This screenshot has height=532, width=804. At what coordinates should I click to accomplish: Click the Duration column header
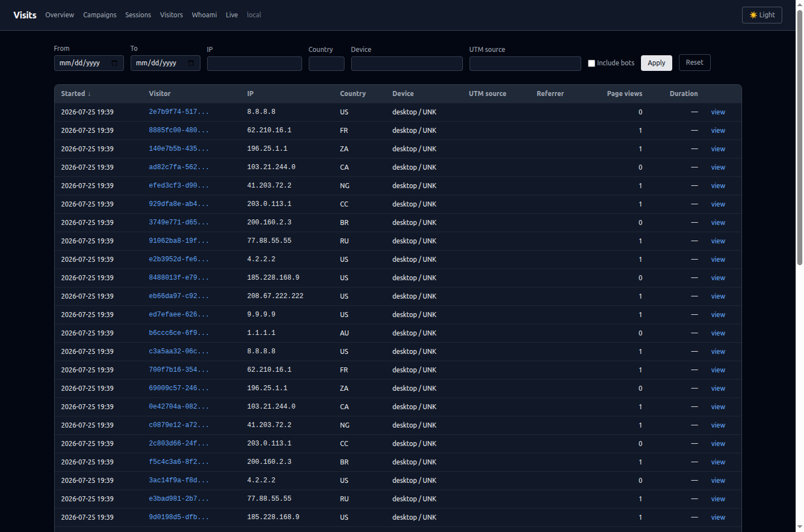point(683,94)
